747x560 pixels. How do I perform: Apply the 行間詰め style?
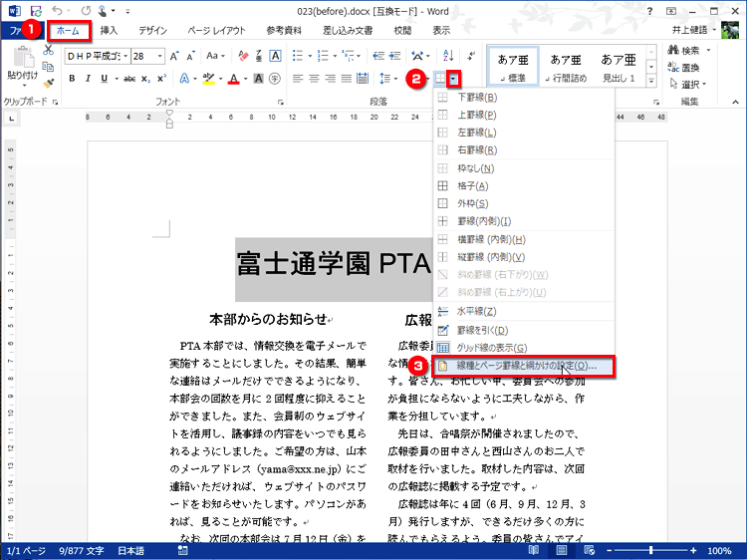click(x=566, y=67)
